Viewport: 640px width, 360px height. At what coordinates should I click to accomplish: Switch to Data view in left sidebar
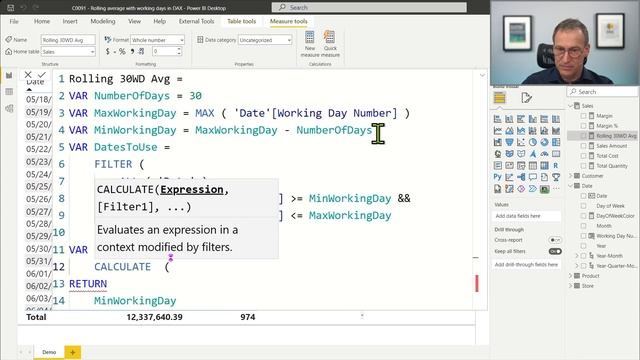(x=9, y=92)
